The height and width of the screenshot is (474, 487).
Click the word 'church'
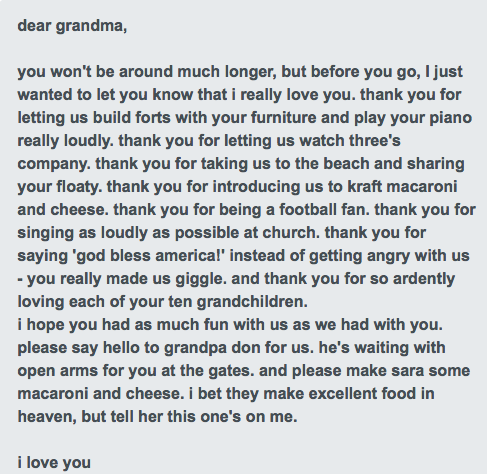289,233
